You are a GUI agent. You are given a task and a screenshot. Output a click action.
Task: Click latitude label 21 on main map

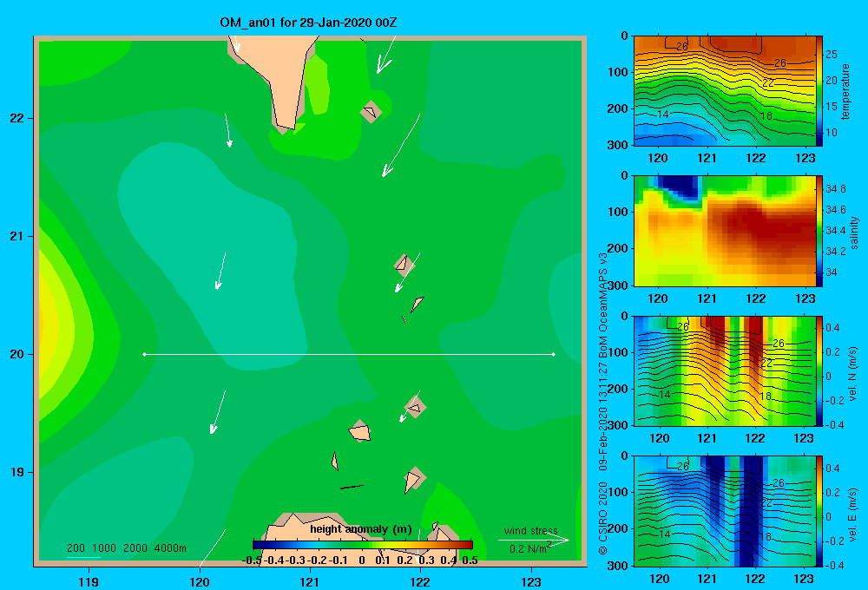16,236
